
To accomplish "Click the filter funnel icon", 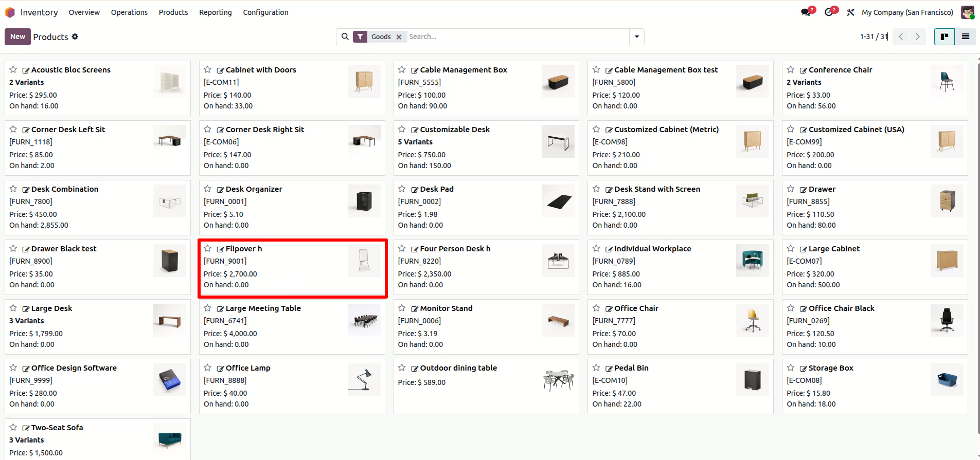I will (360, 36).
